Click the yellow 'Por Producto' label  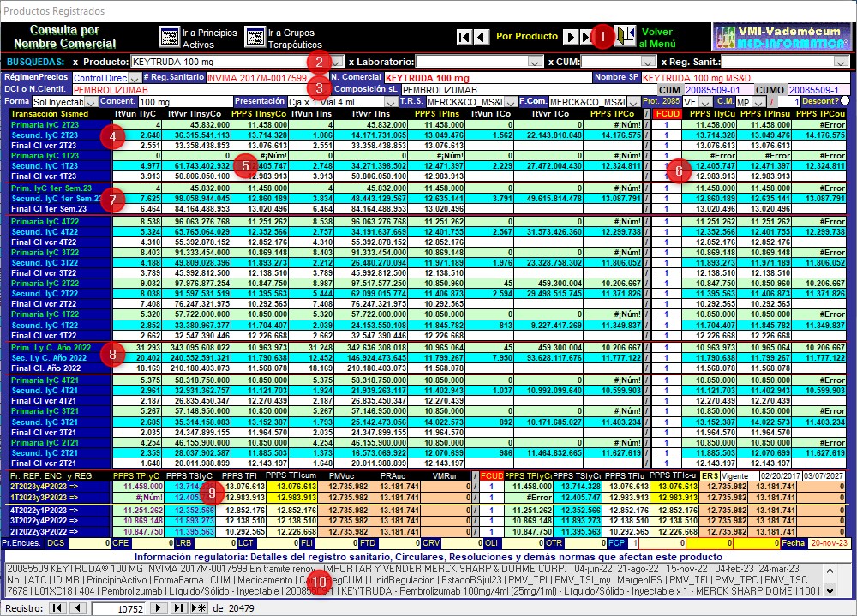pos(527,36)
